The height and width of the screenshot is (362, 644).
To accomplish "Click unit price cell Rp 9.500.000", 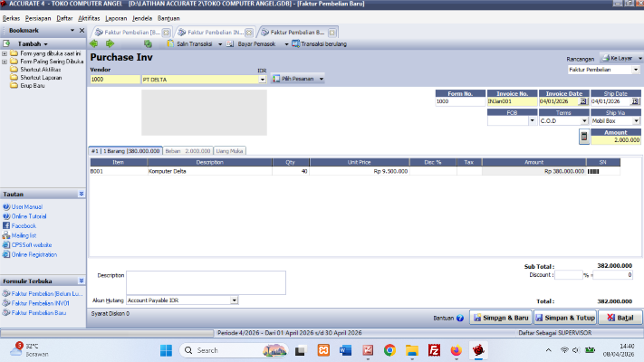I will [360, 172].
